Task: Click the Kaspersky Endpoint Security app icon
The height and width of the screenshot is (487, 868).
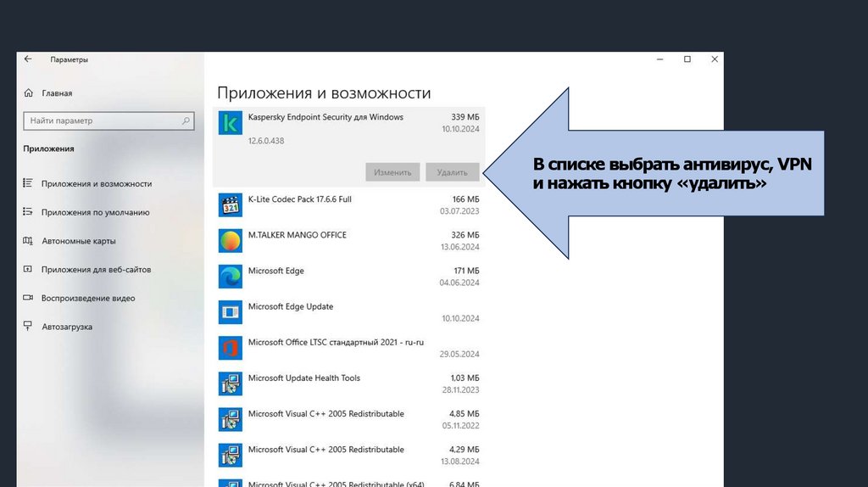Action: (231, 123)
